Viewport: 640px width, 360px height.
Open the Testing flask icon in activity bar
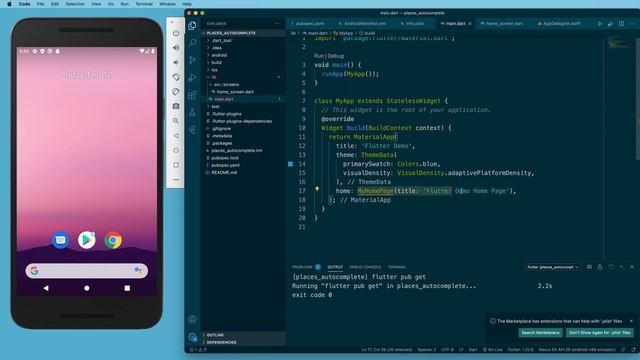coord(192,112)
